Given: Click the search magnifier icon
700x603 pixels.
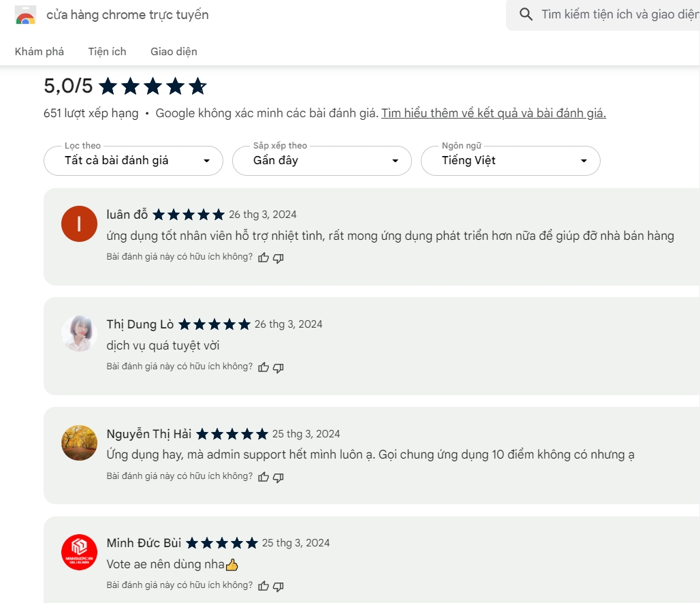Looking at the screenshot, I should click(526, 14).
